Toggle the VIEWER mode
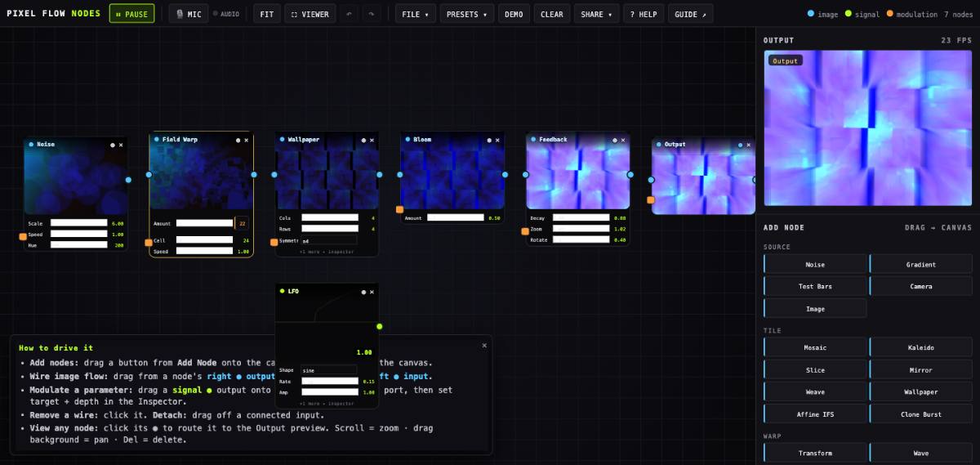The image size is (980, 465). click(310, 14)
